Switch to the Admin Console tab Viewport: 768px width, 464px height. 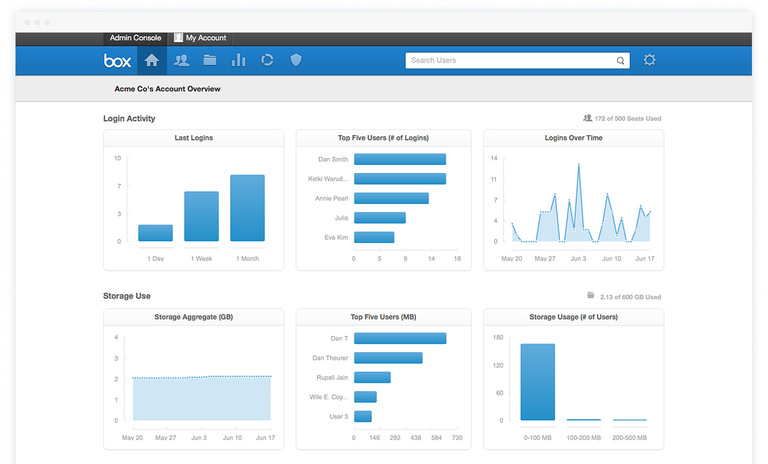[135, 38]
